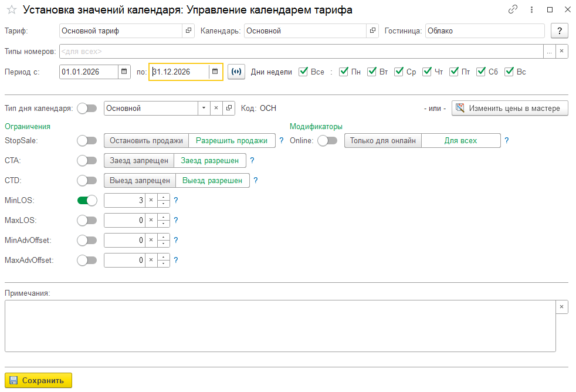Select the Остановить продажи option
Viewport: 576px width, 392px height.
pyautogui.click(x=146, y=141)
